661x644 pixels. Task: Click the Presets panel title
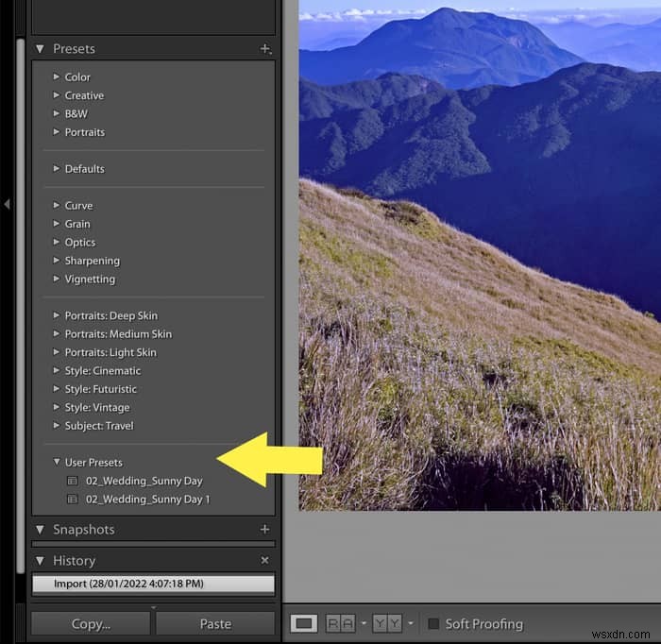coord(75,49)
